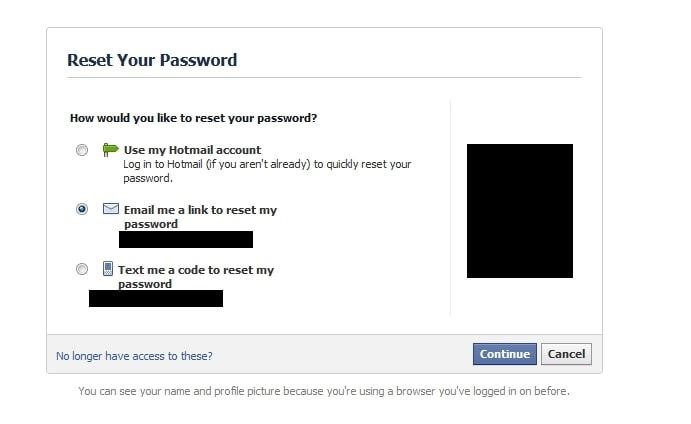Open "No longer have access to these?" link

[134, 355]
